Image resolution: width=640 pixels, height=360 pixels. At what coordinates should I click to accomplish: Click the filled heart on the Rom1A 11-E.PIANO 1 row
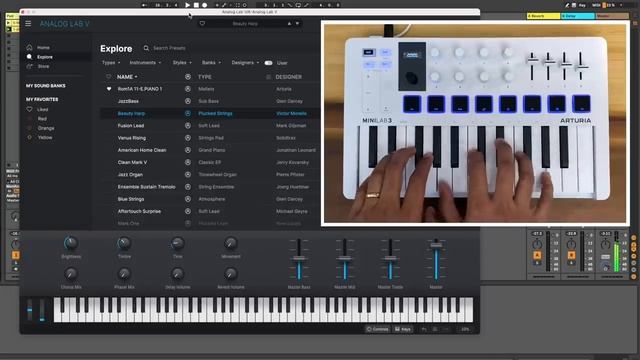[109, 89]
